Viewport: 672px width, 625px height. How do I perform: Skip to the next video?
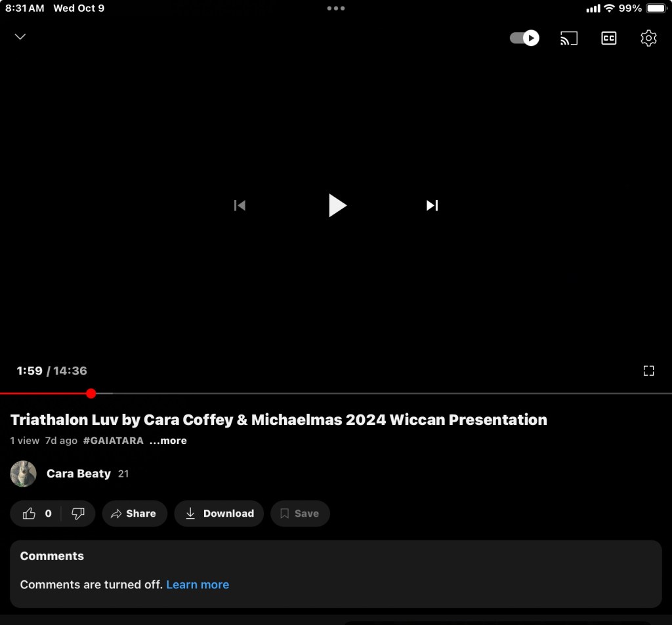[432, 205]
